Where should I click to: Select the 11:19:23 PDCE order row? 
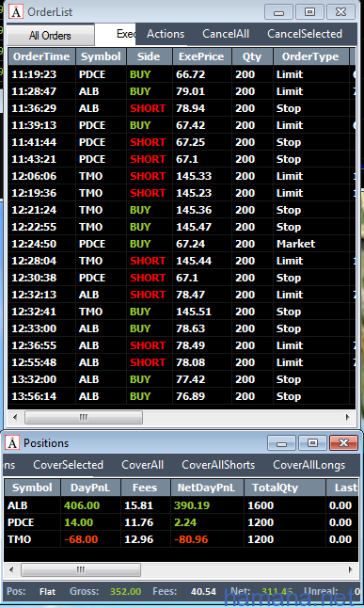(182, 74)
